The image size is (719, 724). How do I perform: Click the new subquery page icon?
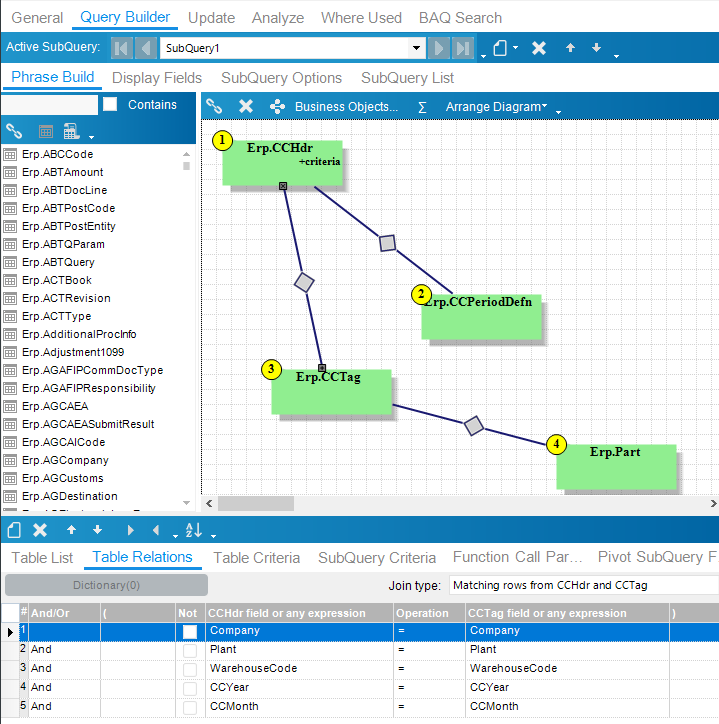tap(500, 48)
